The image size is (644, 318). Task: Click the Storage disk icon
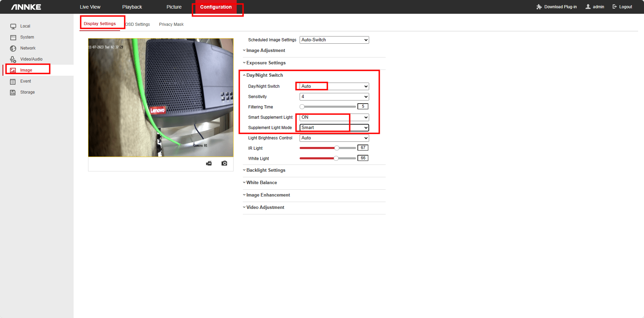[13, 92]
